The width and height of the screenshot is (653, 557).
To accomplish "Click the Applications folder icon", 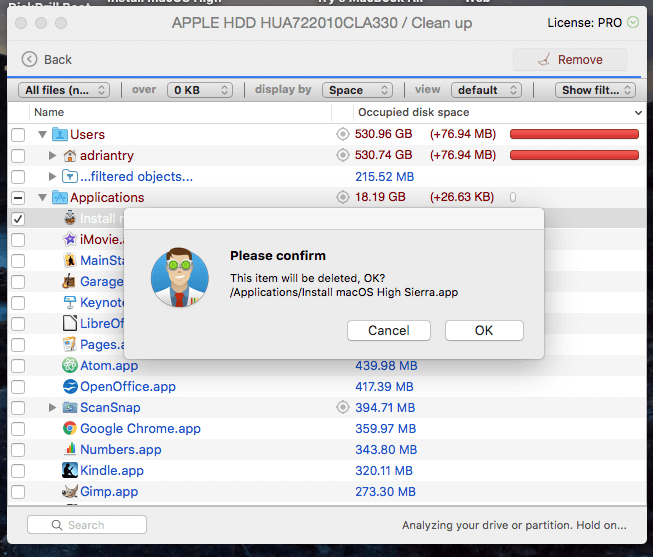I will pyautogui.click(x=60, y=197).
